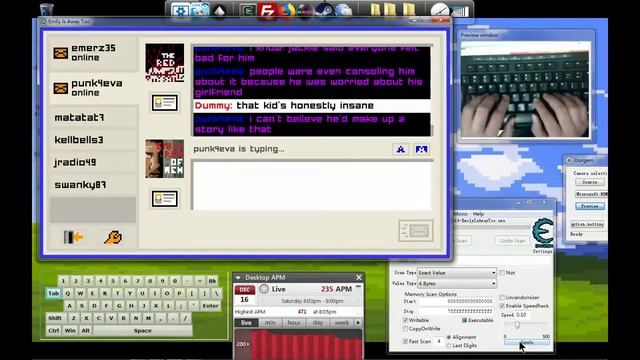Open the lower profile card icon
Image resolution: width=640 pixels, height=360 pixels.
pos(164,199)
